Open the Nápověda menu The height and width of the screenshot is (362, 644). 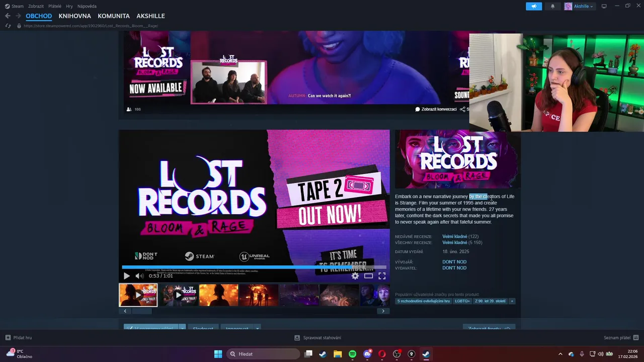pyautogui.click(x=87, y=6)
